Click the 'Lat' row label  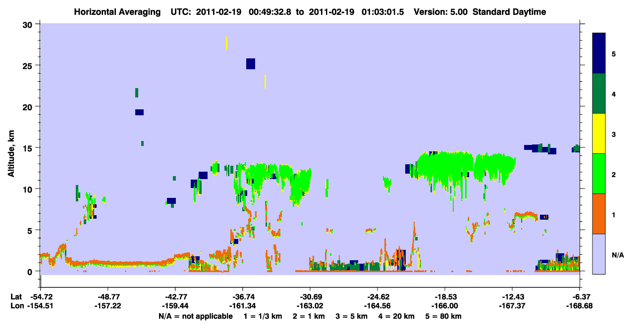tap(16, 297)
